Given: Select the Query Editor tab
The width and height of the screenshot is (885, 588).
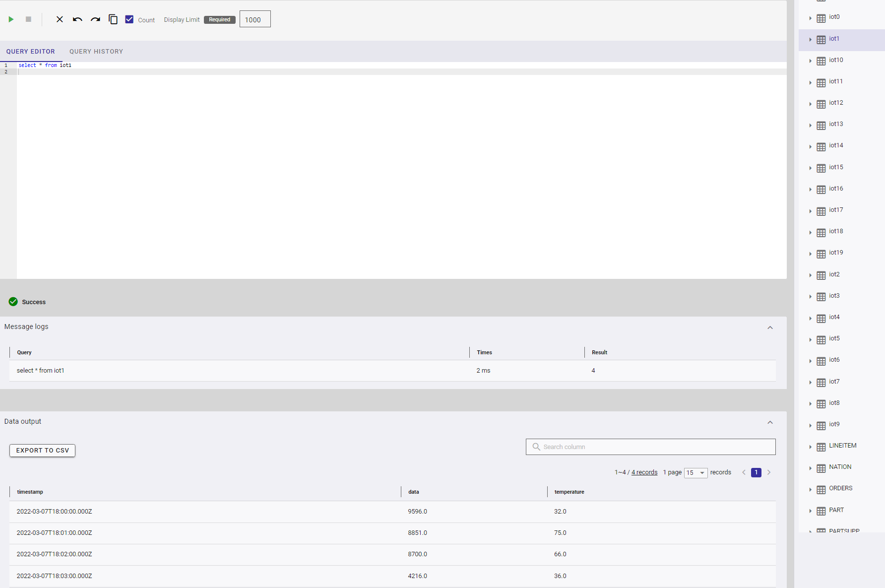Looking at the screenshot, I should pos(31,52).
